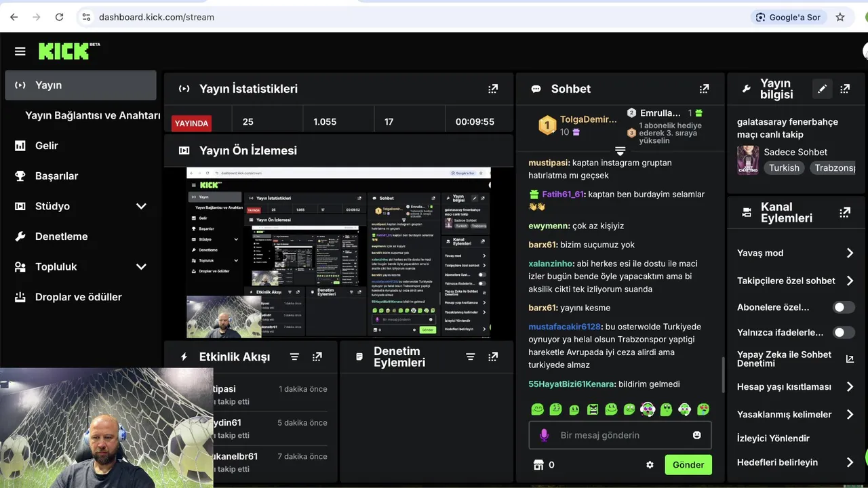Viewport: 868px width, 488px height.
Task: Pop out the Etkinlik Akışı panel
Action: [x=317, y=357]
